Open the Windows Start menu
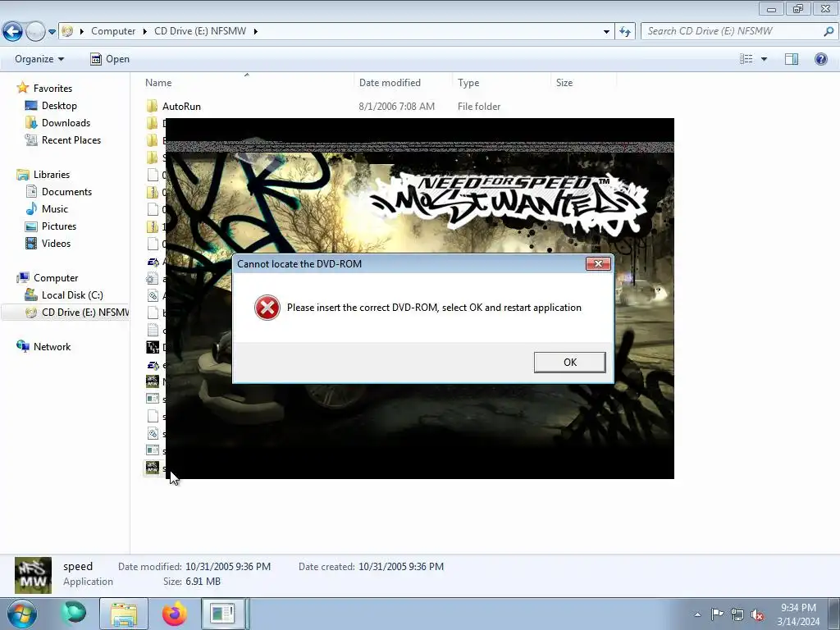Viewport: 840px width, 630px height. [22, 614]
